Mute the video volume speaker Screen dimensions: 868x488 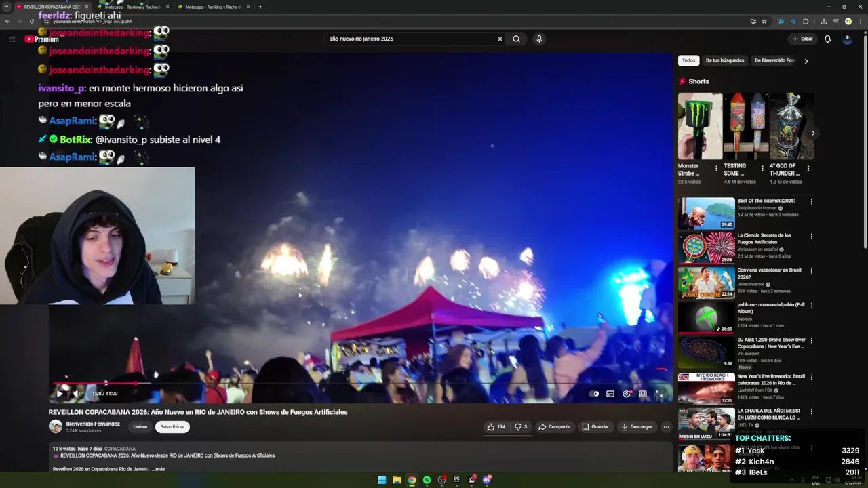[x=77, y=394]
